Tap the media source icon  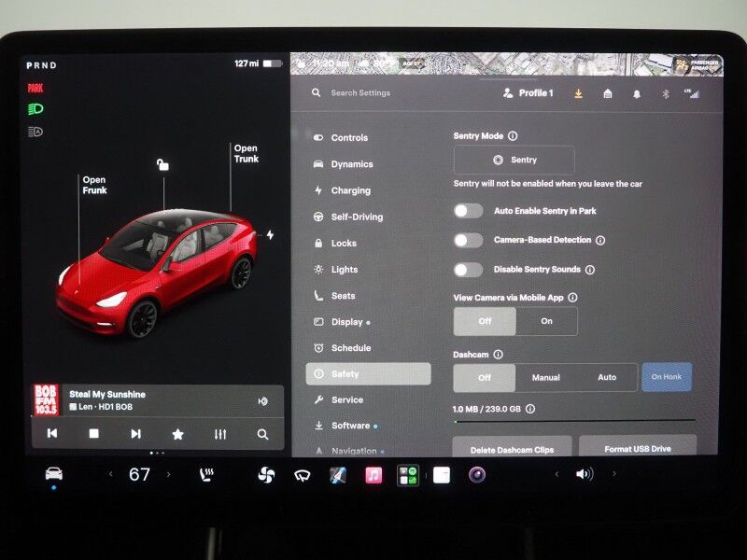point(262,401)
